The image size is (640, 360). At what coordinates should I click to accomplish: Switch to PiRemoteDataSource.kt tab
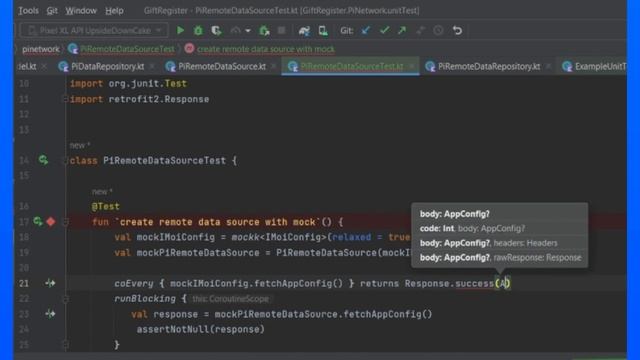(222, 66)
